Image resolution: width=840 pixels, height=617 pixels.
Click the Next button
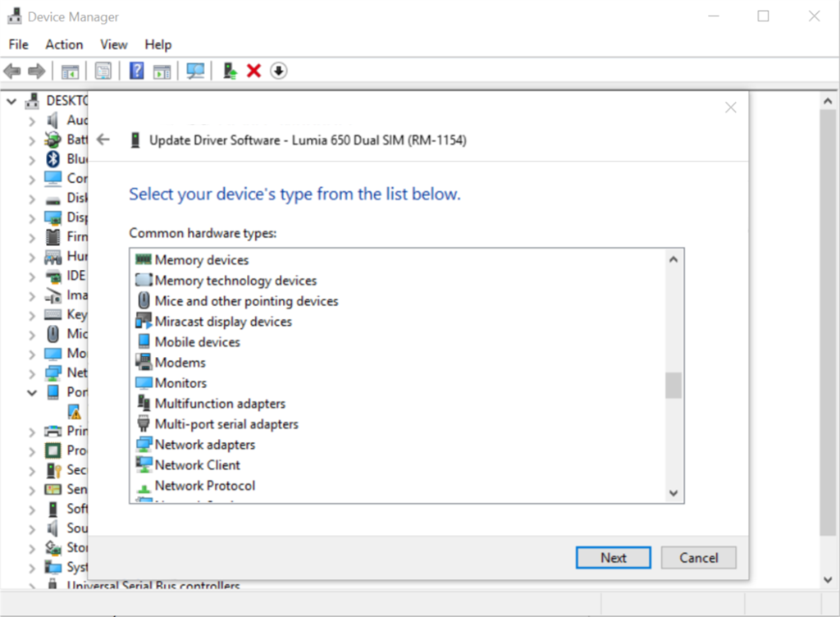614,558
